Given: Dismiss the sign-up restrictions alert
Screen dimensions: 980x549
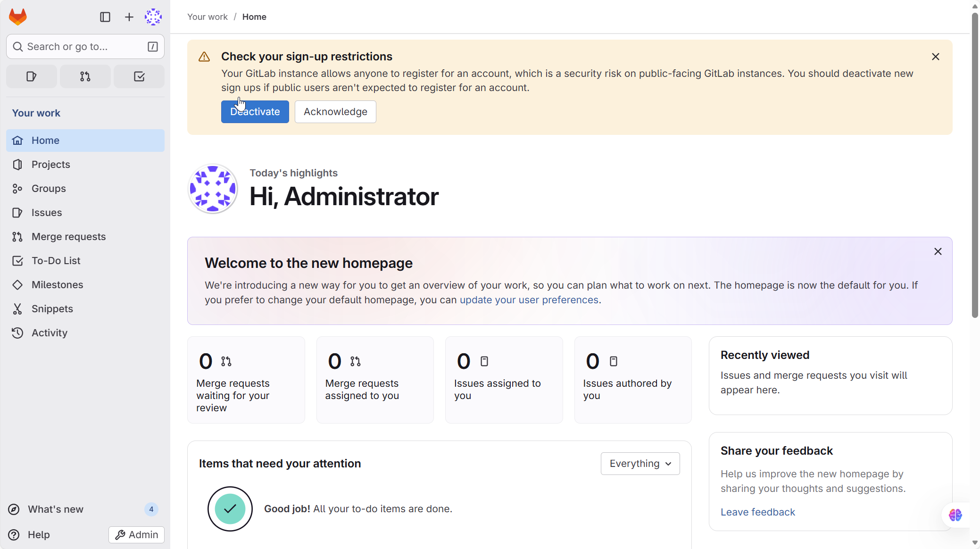Looking at the screenshot, I should point(936,57).
